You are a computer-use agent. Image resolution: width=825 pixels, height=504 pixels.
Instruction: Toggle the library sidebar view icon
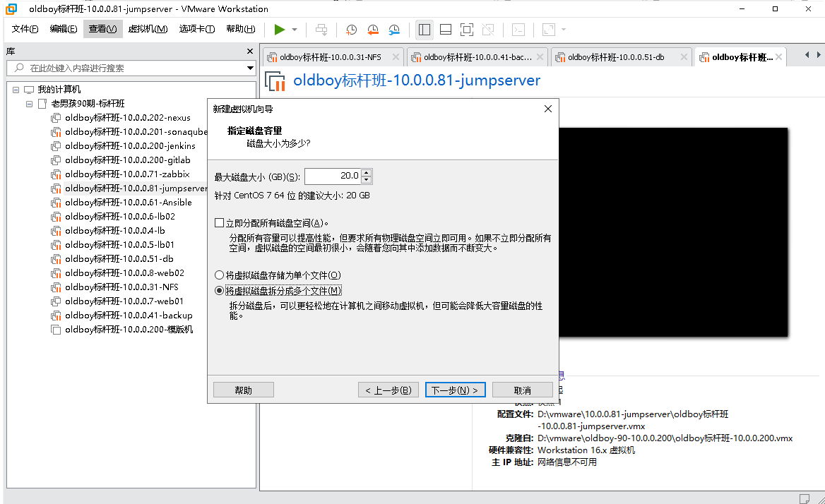[x=424, y=30]
